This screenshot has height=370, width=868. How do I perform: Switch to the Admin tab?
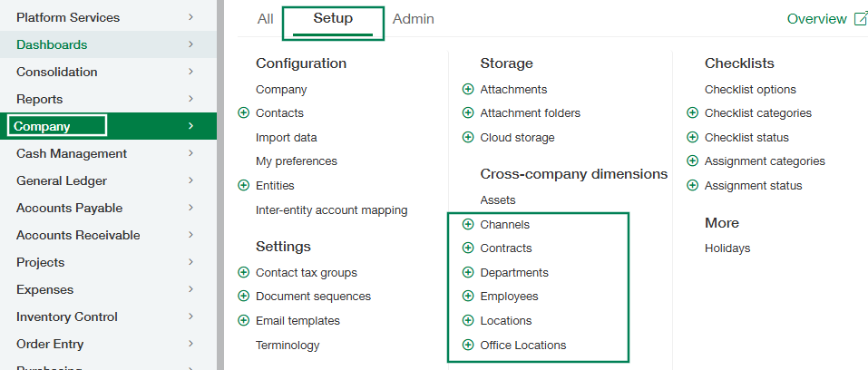tap(413, 19)
